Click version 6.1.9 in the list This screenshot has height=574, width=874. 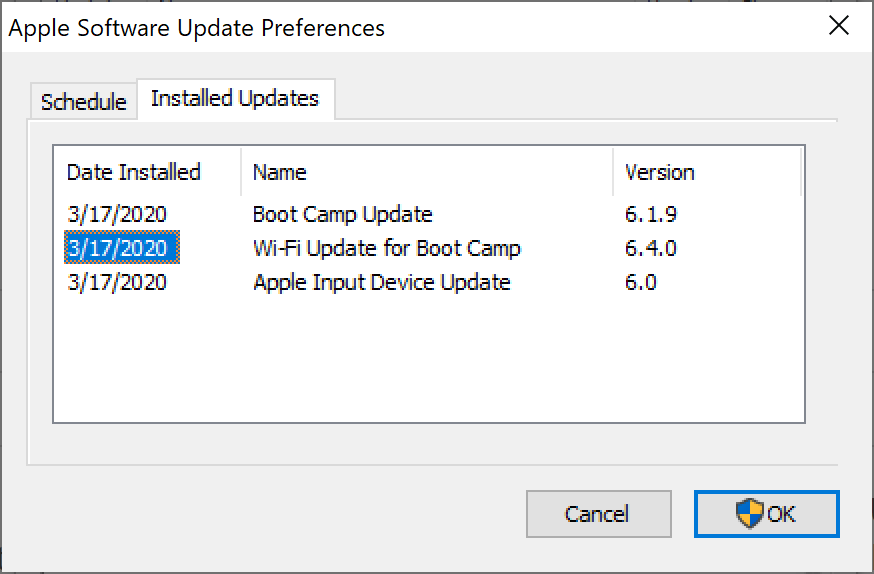(650, 214)
